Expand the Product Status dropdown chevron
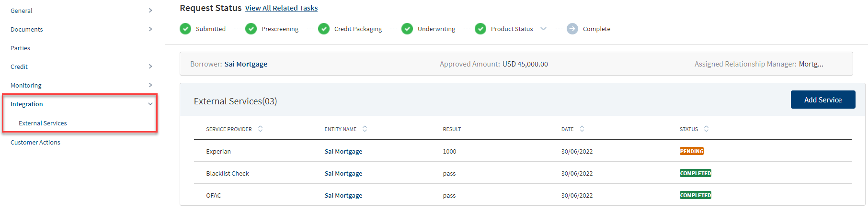 pyautogui.click(x=543, y=29)
